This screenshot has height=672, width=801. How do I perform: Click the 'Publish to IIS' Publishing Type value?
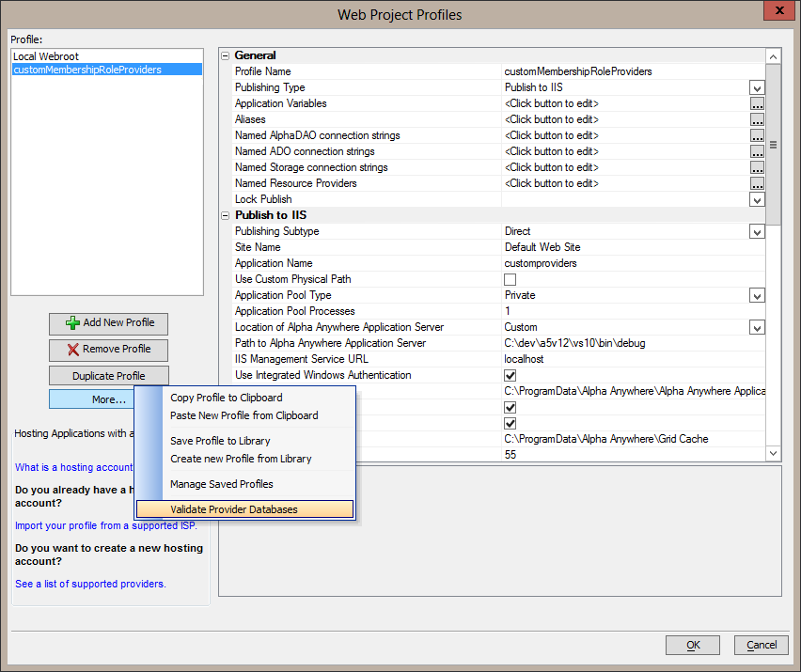click(533, 87)
